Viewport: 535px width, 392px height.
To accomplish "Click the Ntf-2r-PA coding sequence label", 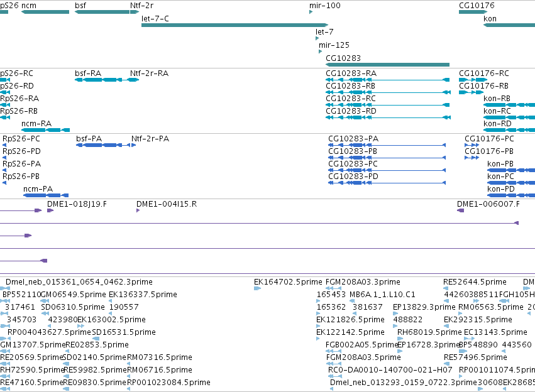I will 150,139.
